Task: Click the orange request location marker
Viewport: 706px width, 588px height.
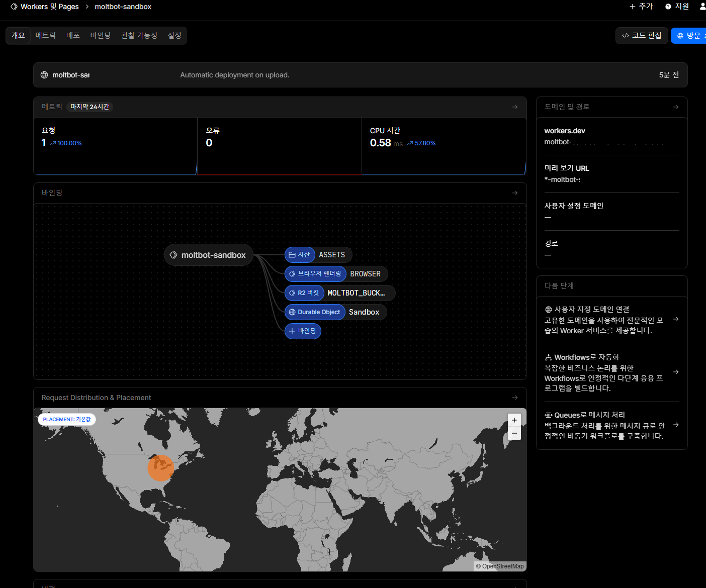Action: 160,468
